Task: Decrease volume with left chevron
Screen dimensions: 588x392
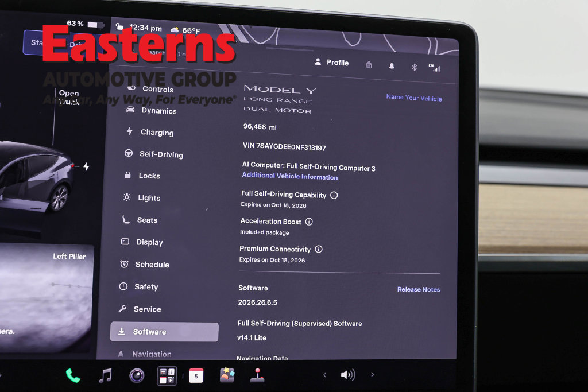Action: (325, 375)
